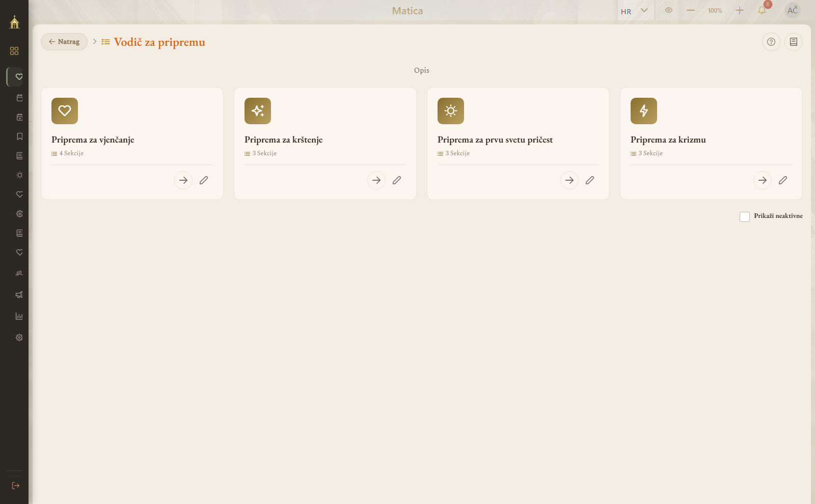The width and height of the screenshot is (815, 504).
Task: Select the bookmark item in the sidebar
Action: 19,136
